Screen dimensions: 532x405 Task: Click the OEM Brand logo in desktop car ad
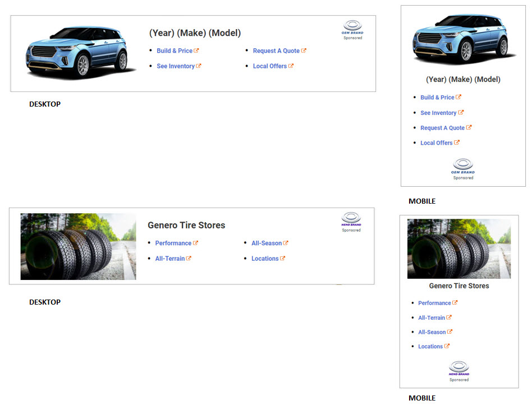(352, 27)
